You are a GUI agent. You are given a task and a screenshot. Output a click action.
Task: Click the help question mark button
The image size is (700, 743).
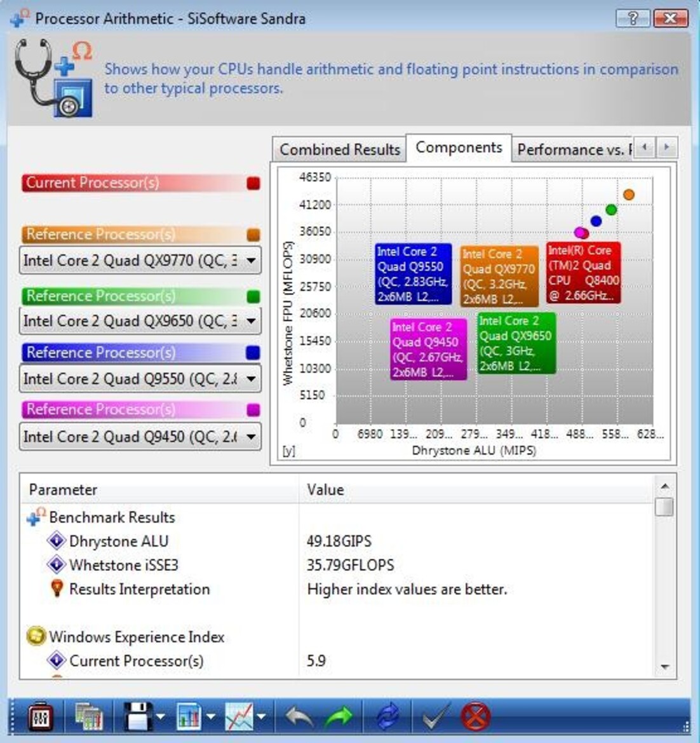pos(633,18)
